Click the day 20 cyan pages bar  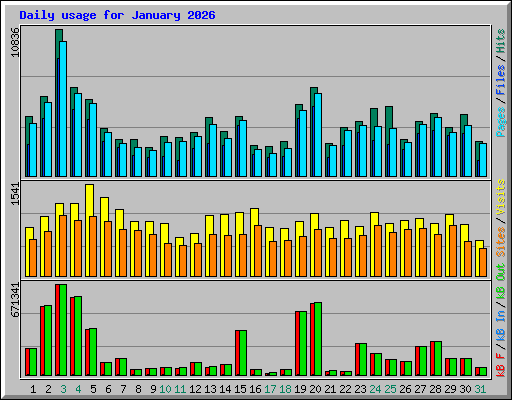(x=318, y=135)
